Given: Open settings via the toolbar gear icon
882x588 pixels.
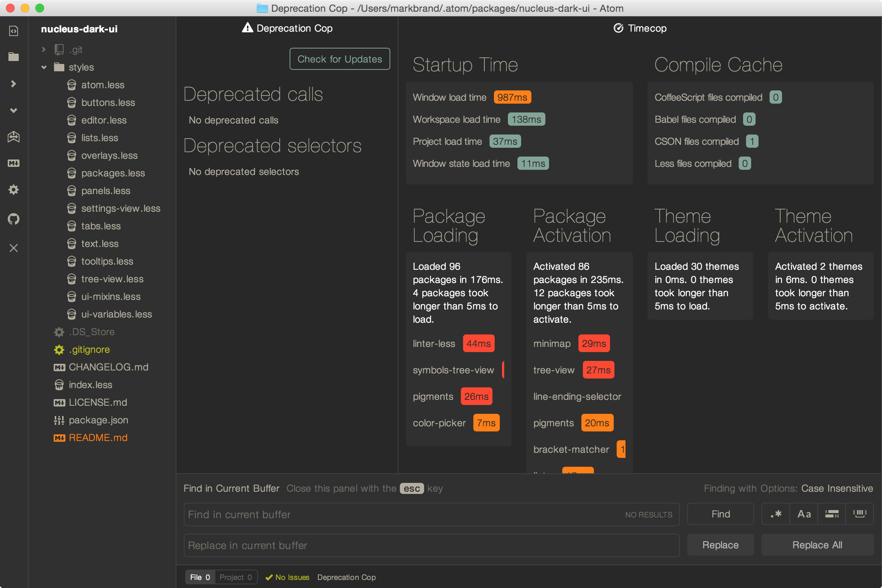Looking at the screenshot, I should [x=14, y=190].
